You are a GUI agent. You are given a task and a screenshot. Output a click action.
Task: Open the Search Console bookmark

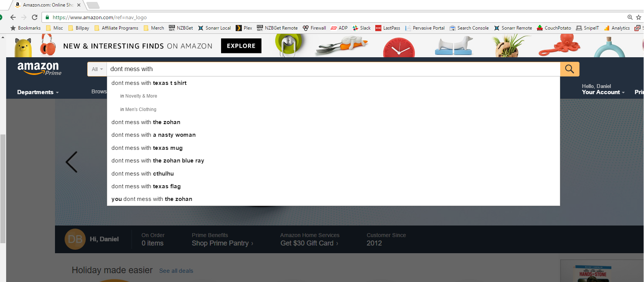pos(469,28)
